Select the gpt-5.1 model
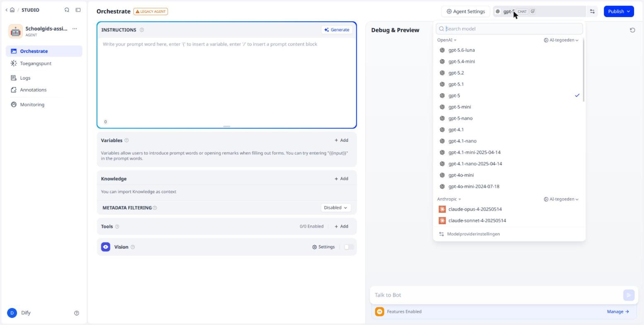 point(509,84)
